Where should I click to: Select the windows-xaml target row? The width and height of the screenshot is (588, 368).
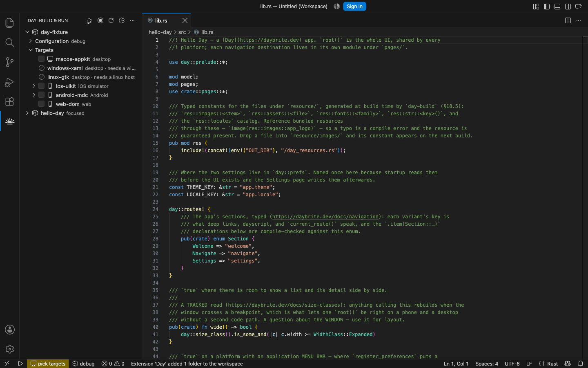coord(80,68)
